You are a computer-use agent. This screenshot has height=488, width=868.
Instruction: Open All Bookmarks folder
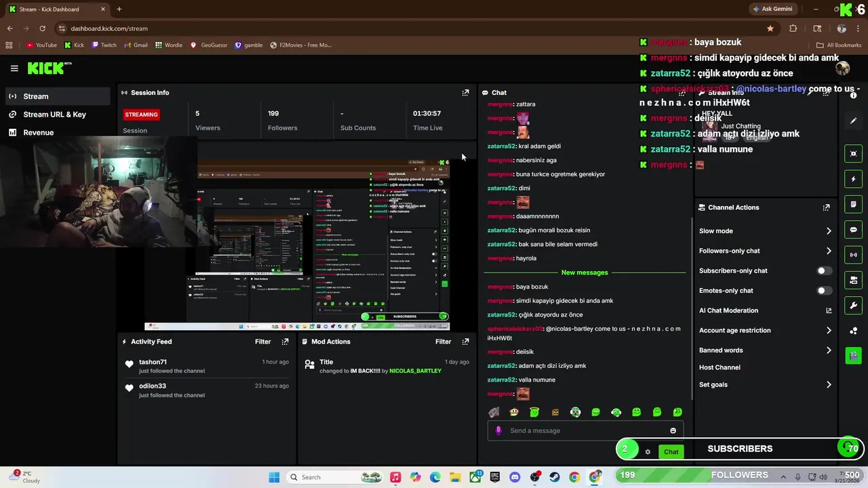[x=839, y=45]
